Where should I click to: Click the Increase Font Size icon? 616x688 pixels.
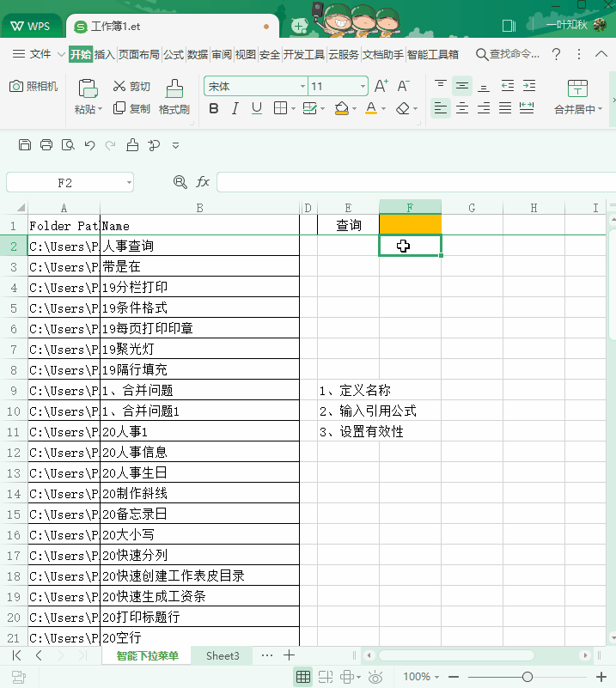381,86
